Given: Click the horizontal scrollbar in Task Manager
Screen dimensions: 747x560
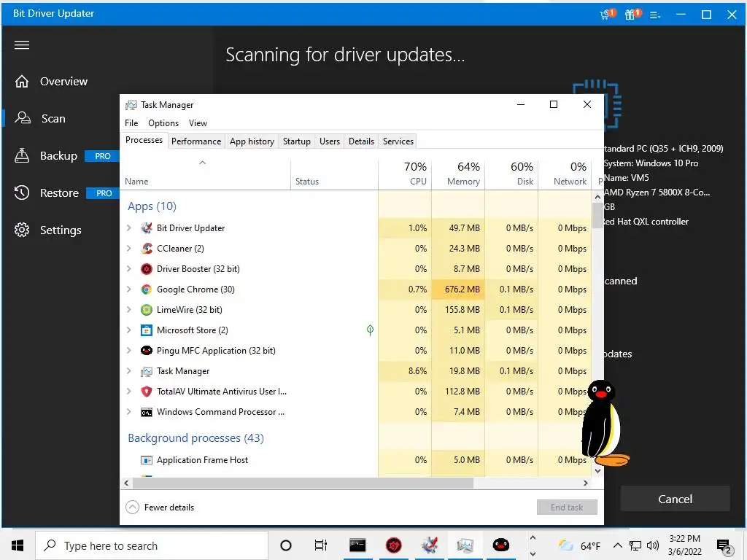Looking at the screenshot, I should pyautogui.click(x=303, y=483).
